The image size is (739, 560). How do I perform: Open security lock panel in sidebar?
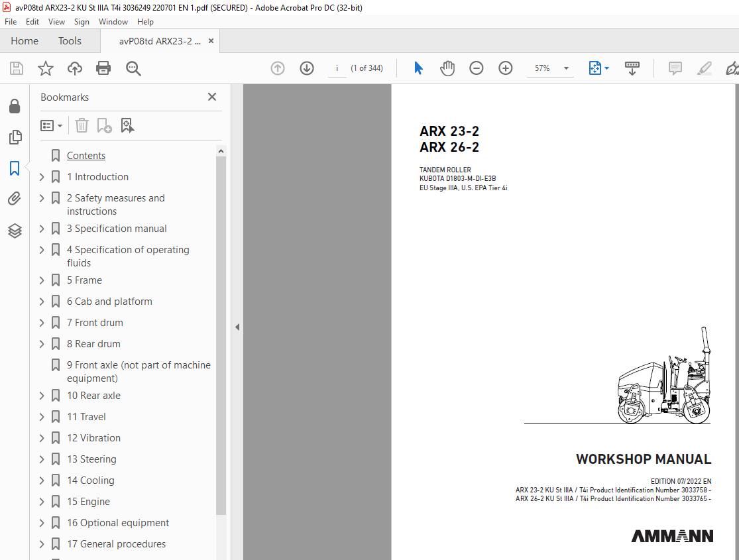(15, 106)
